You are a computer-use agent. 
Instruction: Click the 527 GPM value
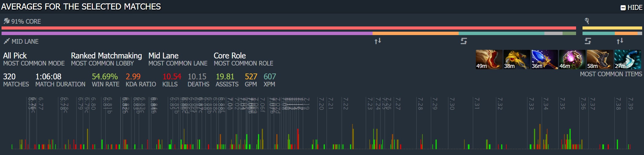tap(251, 77)
